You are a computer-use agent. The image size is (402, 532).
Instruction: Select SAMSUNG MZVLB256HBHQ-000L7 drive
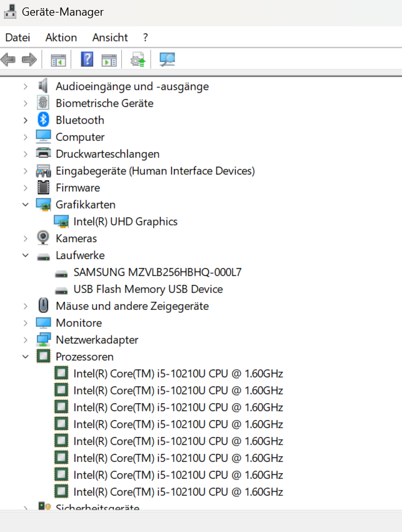[158, 272]
